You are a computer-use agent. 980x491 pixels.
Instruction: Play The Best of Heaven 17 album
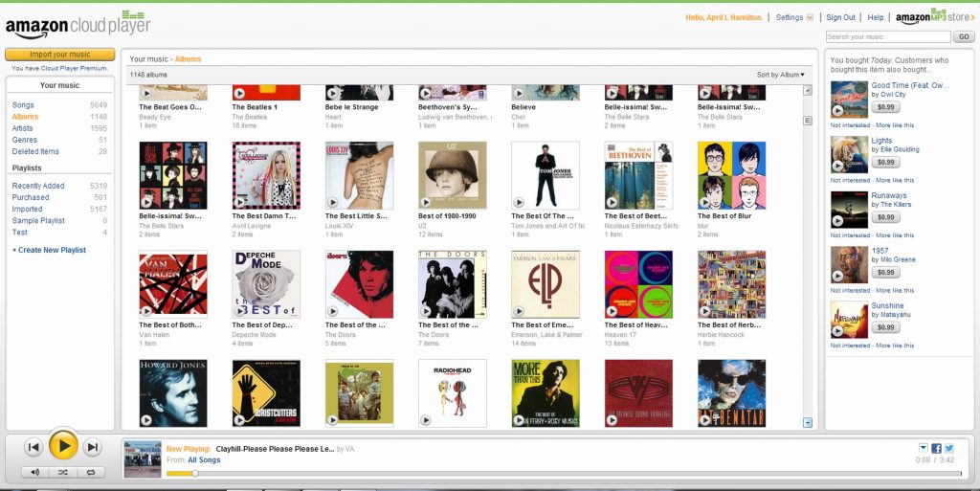(612, 311)
